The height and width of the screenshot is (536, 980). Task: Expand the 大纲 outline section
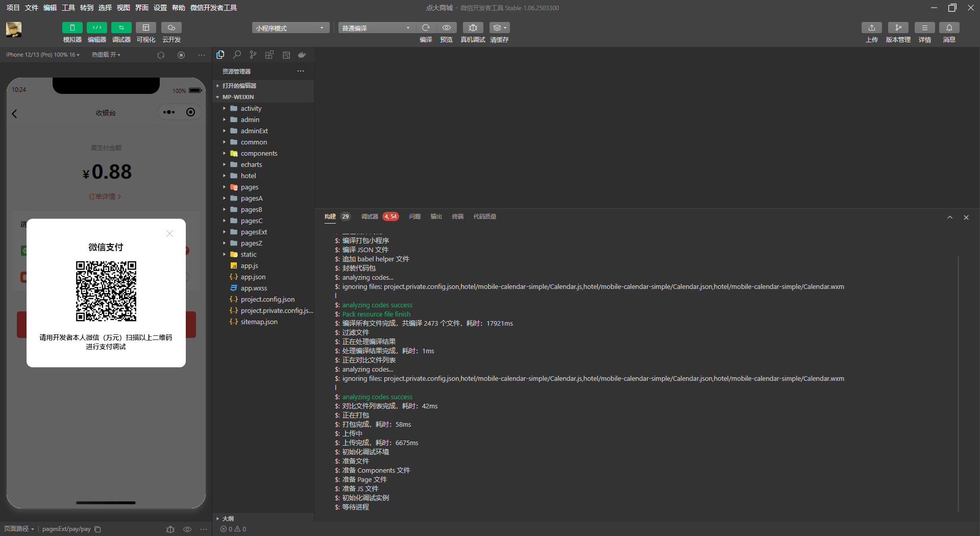[263, 518]
